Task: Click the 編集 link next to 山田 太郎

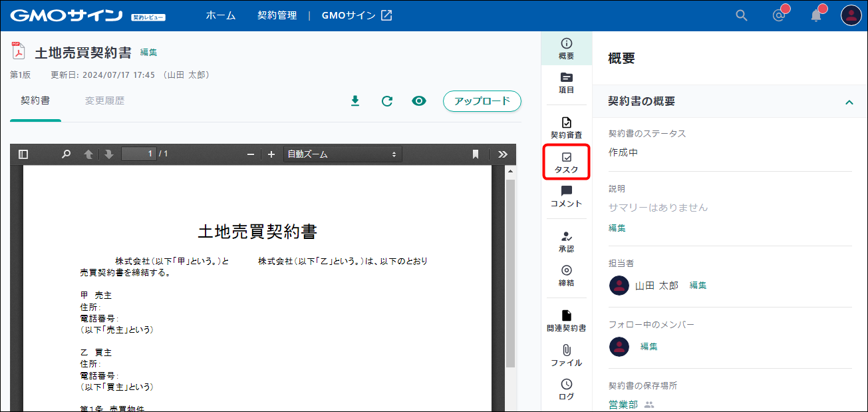Action: (x=698, y=286)
